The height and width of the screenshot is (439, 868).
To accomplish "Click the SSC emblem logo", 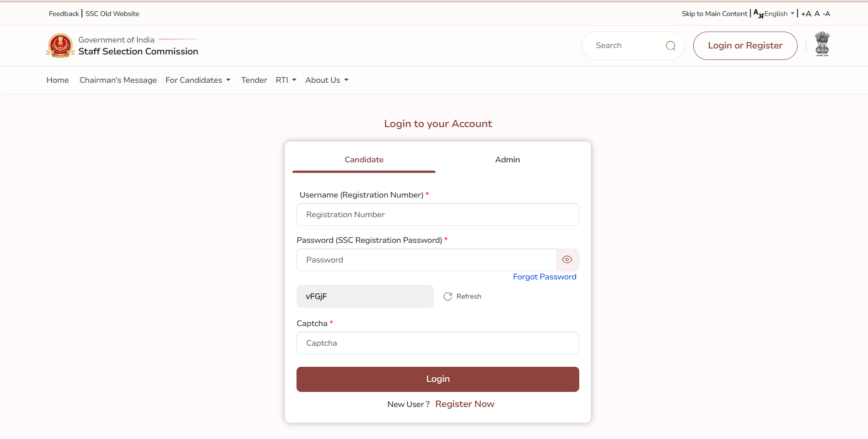I will pos(60,46).
